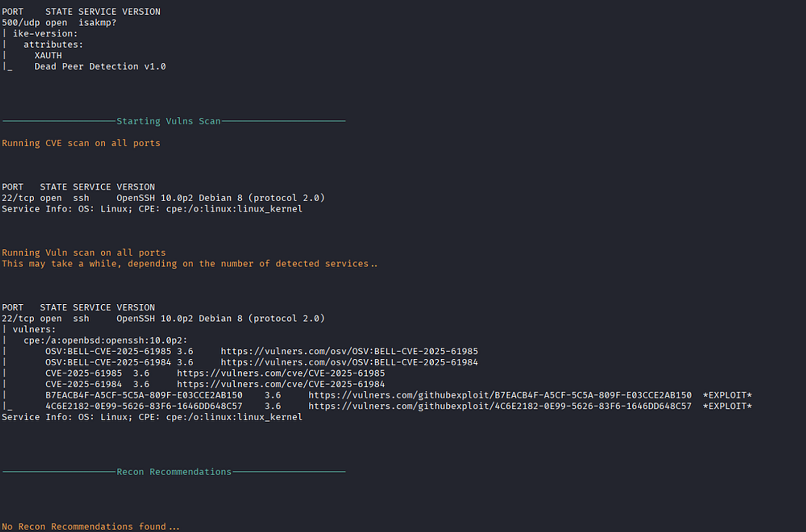Image resolution: width=806 pixels, height=532 pixels.
Task: Click the B7EACB4F exploit ID before its score
Action: point(144,395)
